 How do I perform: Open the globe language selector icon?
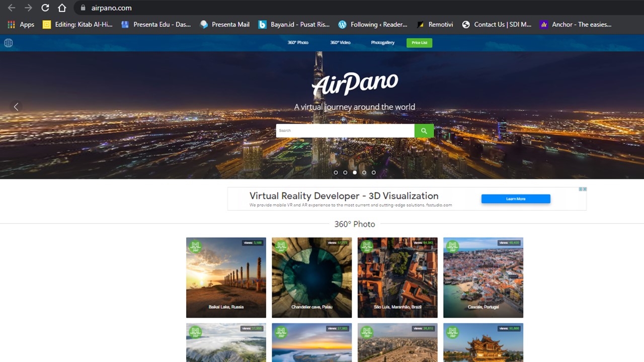coord(9,43)
